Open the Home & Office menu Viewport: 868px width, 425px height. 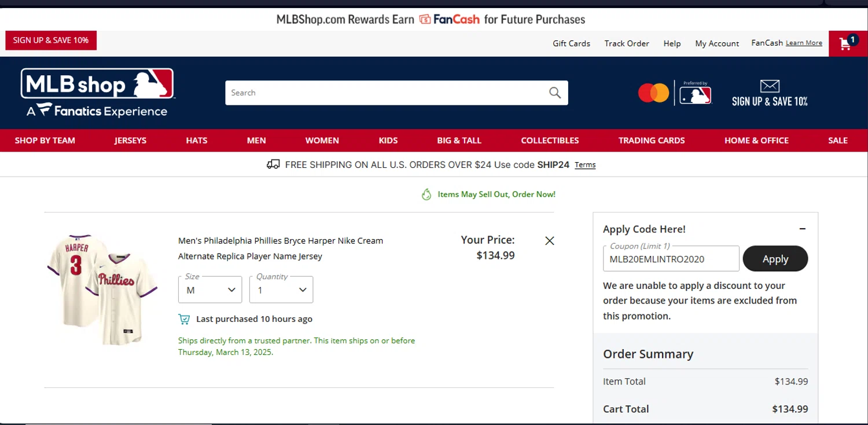756,140
